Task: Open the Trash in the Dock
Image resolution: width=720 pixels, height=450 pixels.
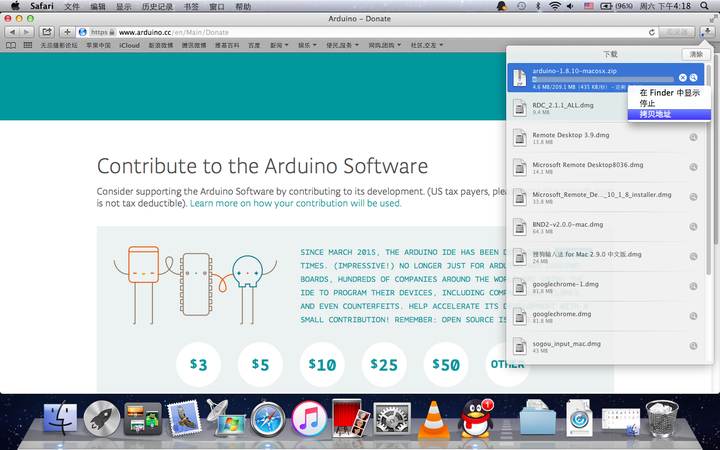Action: 662,418
